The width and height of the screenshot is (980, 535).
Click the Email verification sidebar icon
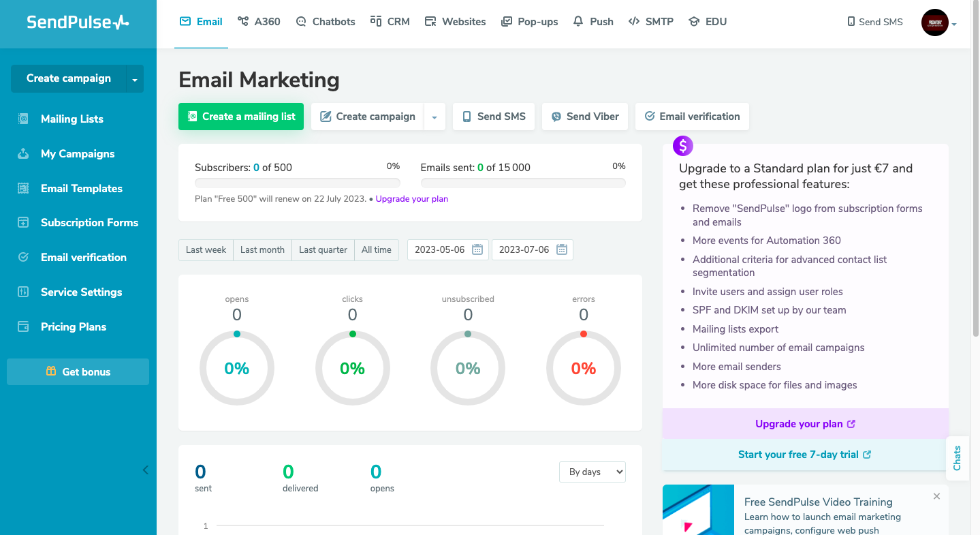(23, 257)
